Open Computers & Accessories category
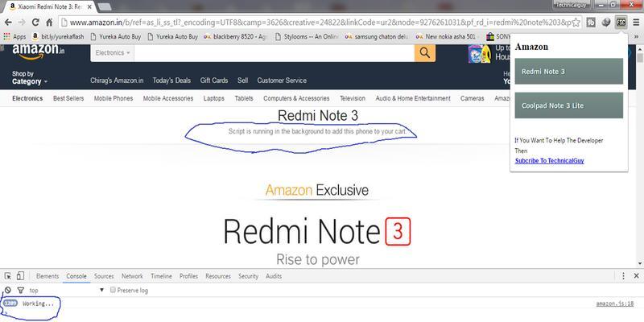644x322 pixels. pos(296,98)
